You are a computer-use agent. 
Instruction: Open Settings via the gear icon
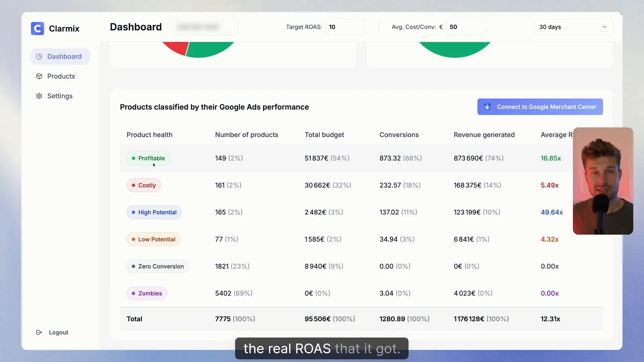[39, 96]
